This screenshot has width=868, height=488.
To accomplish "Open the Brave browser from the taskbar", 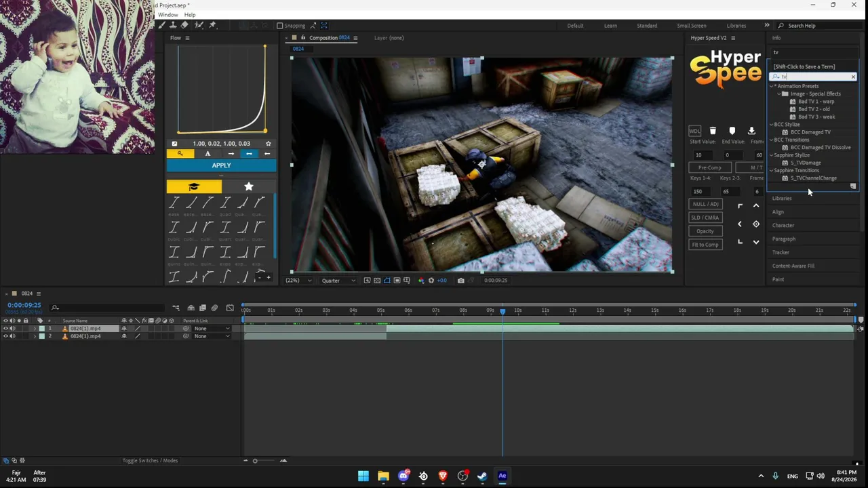I will pyautogui.click(x=443, y=476).
